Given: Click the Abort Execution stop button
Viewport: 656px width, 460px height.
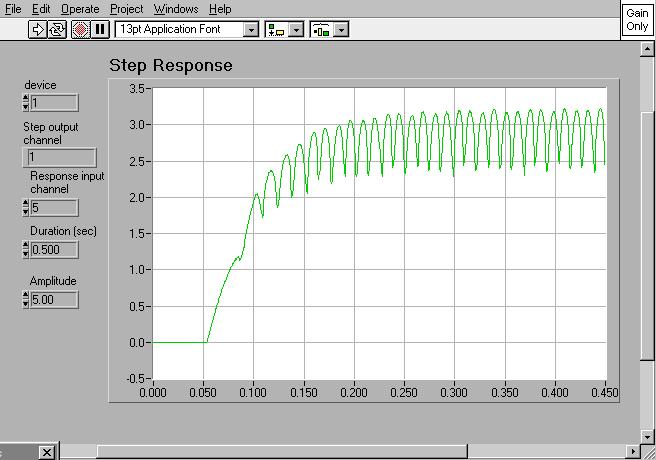Looking at the screenshot, I should [x=80, y=29].
